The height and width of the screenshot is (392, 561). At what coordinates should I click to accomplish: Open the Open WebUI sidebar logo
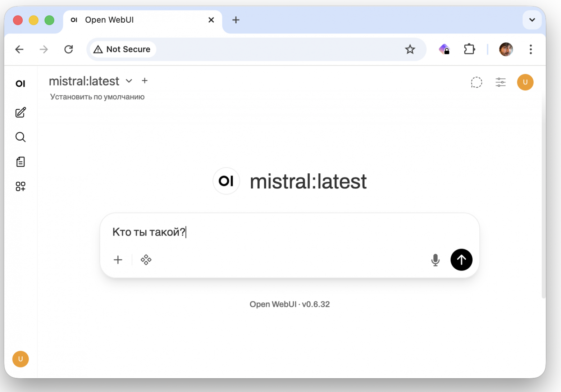(x=20, y=83)
